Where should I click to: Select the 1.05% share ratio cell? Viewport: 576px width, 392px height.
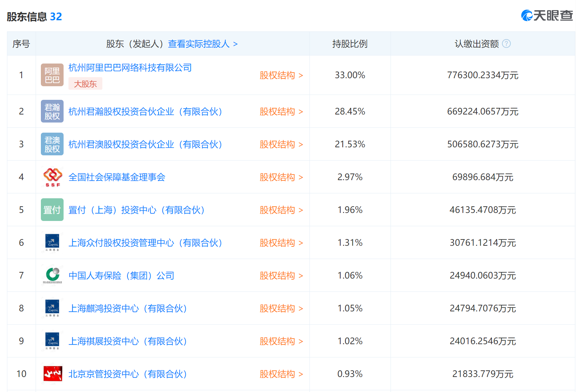click(x=350, y=308)
